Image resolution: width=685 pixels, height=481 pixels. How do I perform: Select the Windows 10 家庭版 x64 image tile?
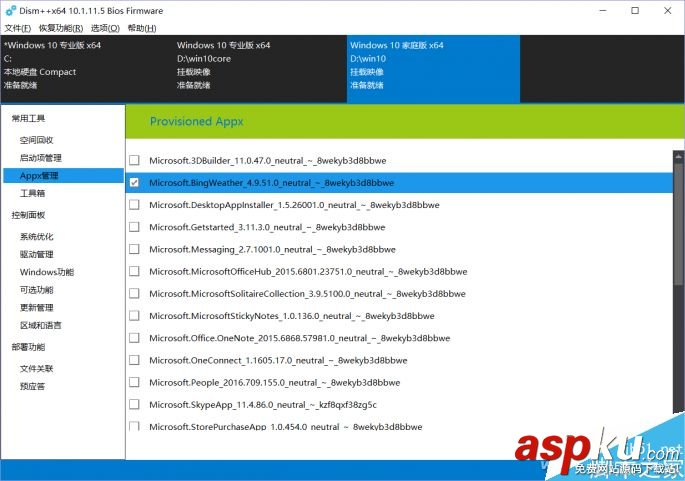[433, 65]
